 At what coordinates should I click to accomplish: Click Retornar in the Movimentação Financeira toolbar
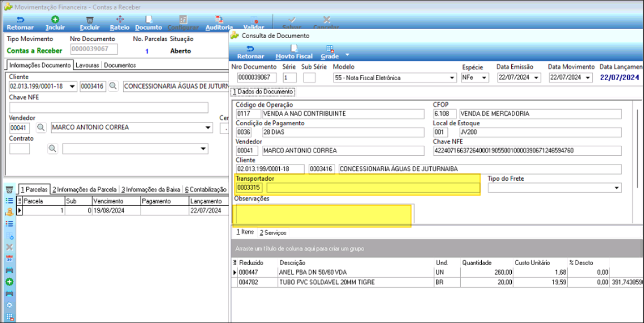point(20,23)
